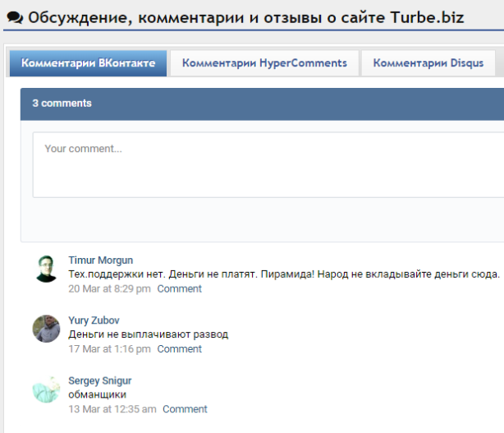Reply via Comment under Timur Morgun's post
Viewport: 504px width, 433px height.
tap(180, 288)
